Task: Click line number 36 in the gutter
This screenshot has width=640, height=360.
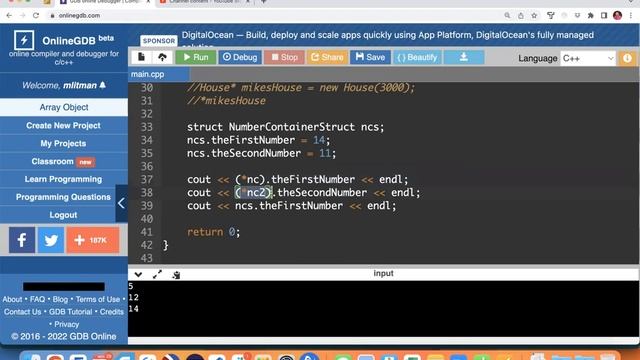Action: (147, 167)
